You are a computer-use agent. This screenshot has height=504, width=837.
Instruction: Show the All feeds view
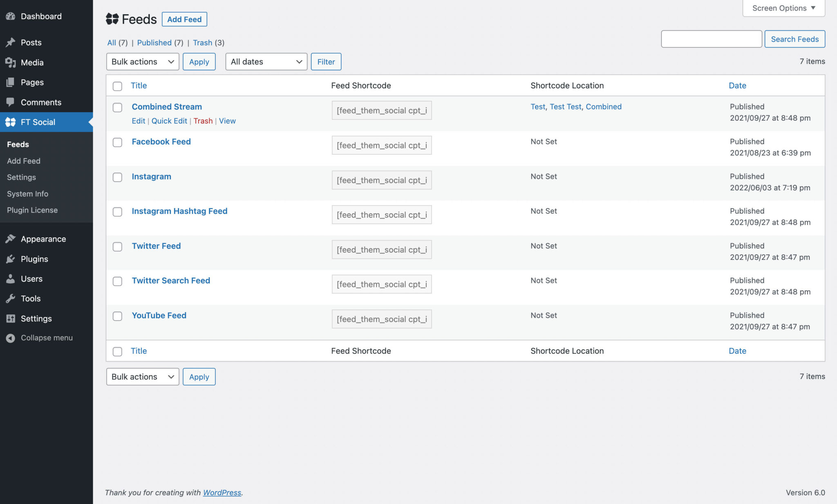tap(112, 43)
